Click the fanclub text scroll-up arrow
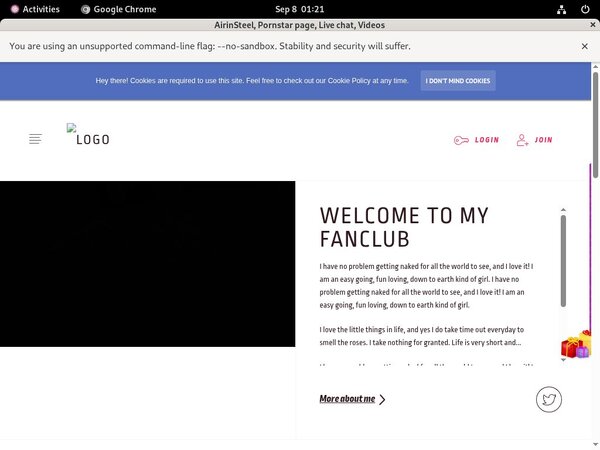600x450 pixels. tap(563, 210)
